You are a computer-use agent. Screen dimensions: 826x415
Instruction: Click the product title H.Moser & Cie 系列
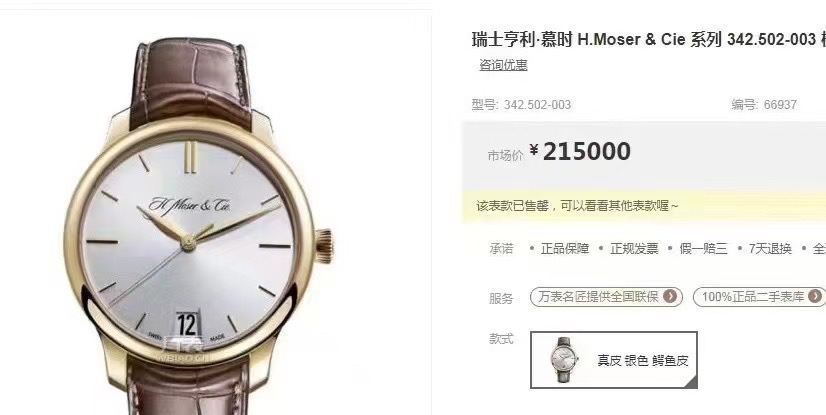(648, 39)
